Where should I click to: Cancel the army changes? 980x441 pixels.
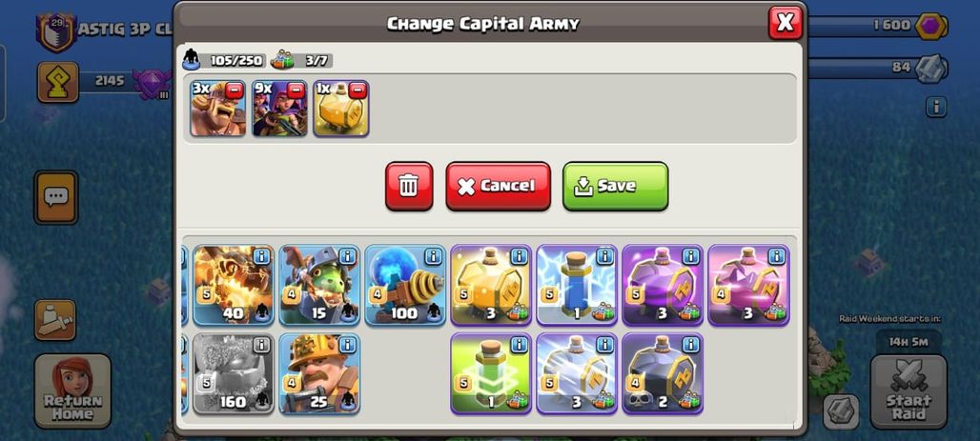(499, 186)
